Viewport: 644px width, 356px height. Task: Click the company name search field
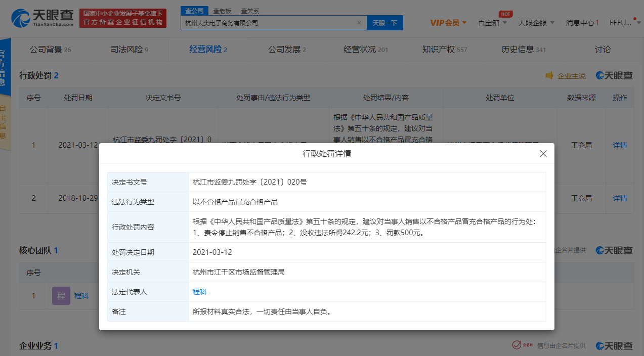(x=268, y=23)
